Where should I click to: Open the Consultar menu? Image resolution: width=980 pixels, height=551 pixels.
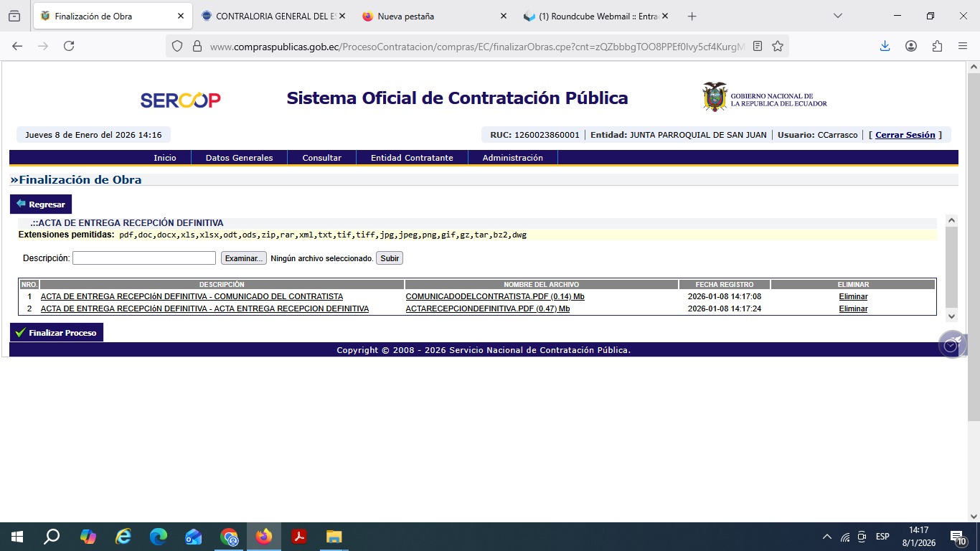321,158
